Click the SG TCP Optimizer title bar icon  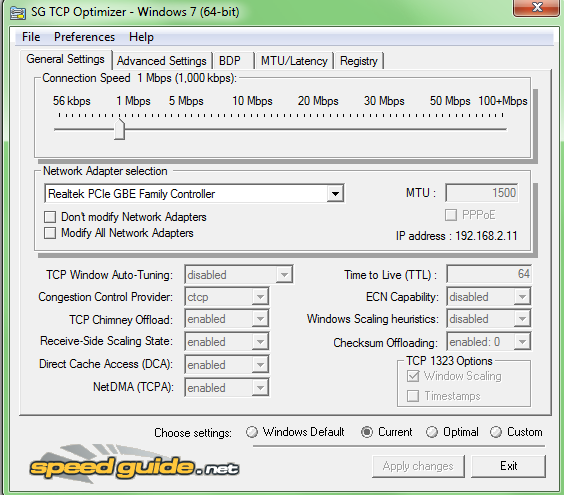click(x=18, y=13)
